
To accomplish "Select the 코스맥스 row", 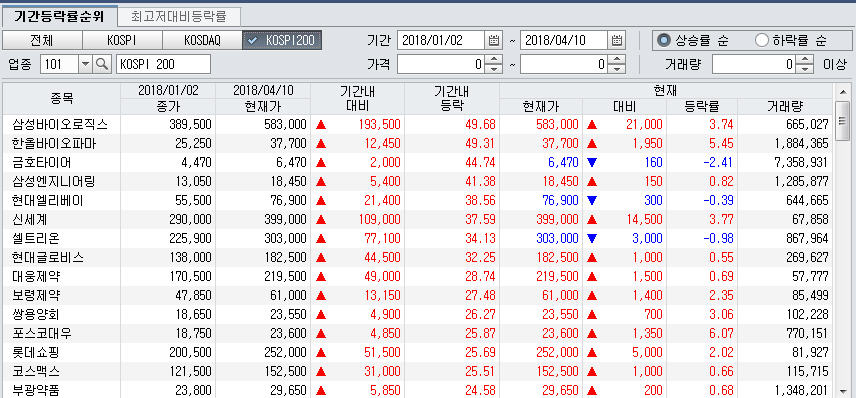I will click(x=418, y=371).
